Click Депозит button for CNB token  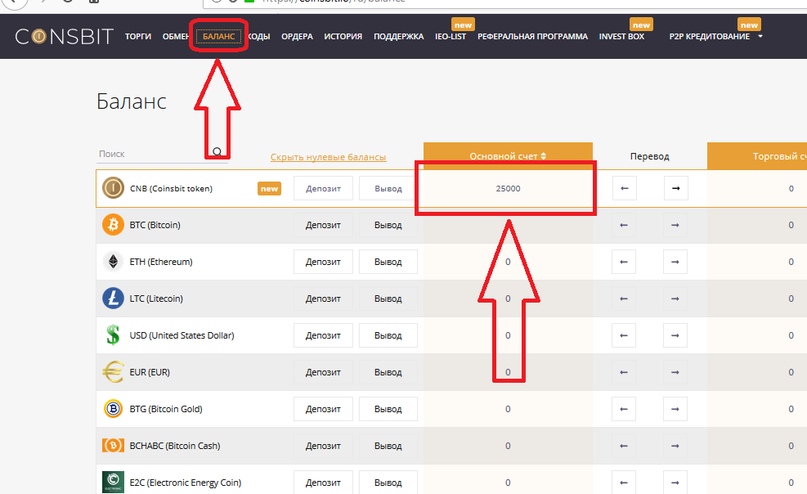(x=323, y=188)
